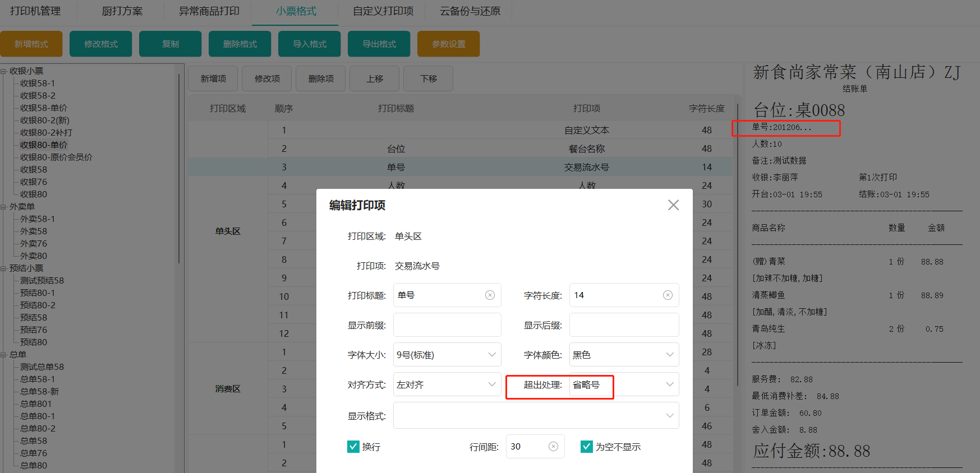Screen dimensions: 980x473
Task: Close the 编辑打印项 dialog
Action: click(673, 205)
